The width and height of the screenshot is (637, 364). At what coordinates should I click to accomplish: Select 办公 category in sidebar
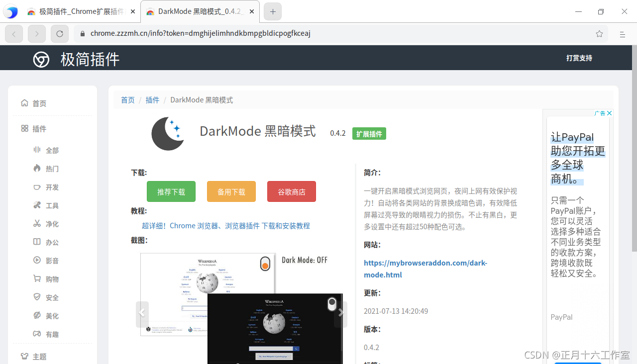[x=52, y=242]
